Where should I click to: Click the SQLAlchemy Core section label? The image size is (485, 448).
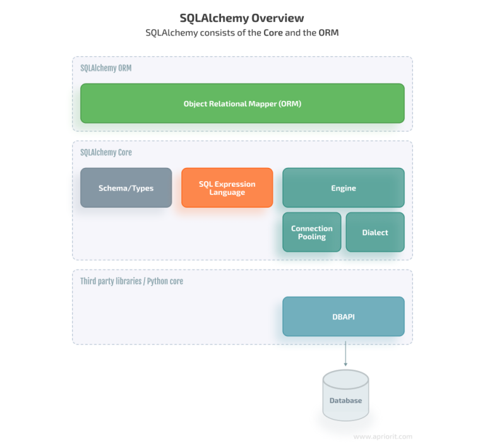point(106,153)
